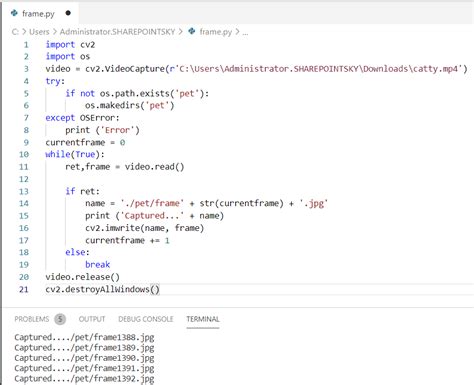
Task: Click the '.jpg' string on line 14
Action: [x=313, y=203]
